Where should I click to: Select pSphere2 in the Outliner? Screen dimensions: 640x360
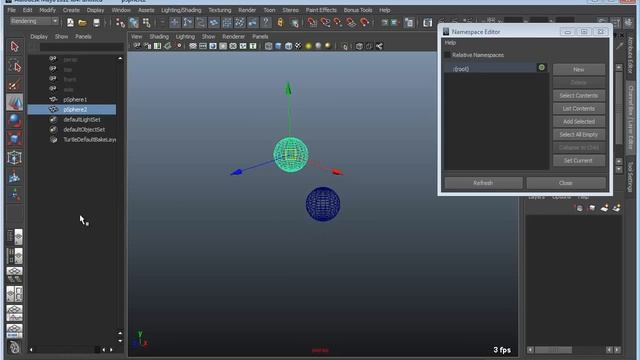click(x=72, y=109)
